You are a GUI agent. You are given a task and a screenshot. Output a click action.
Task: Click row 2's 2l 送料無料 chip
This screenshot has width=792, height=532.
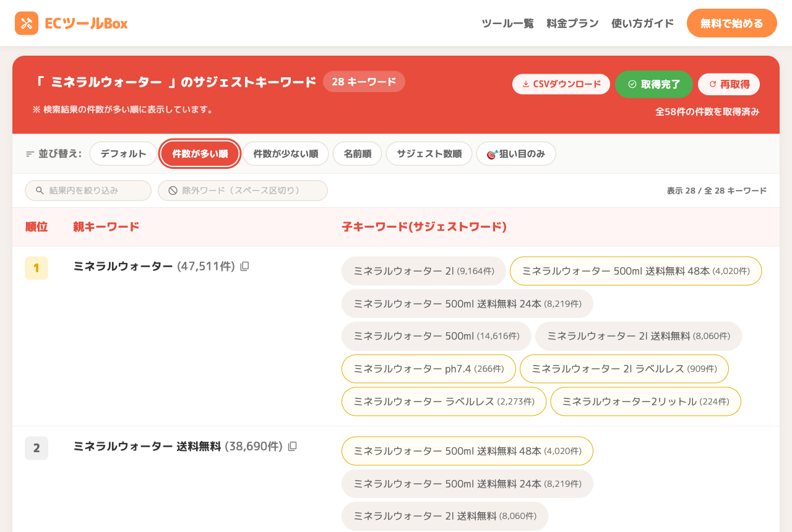(445, 516)
